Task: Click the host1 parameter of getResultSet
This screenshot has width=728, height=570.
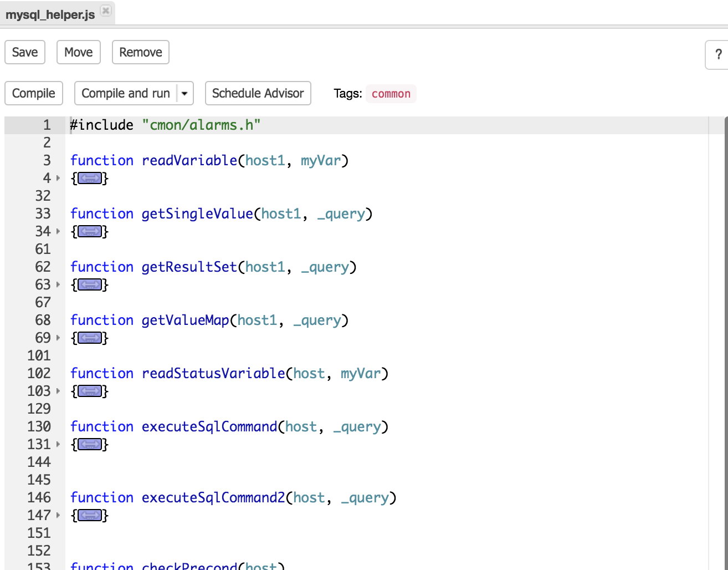Action: 265,267
